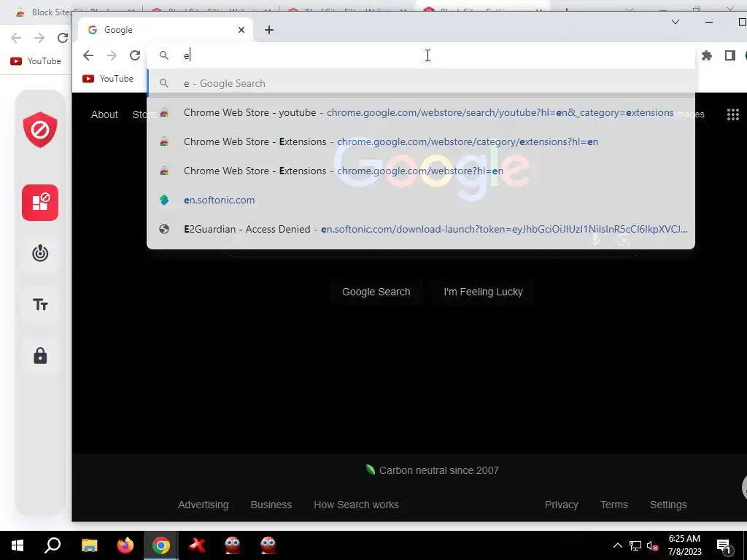This screenshot has height=560, width=747.
Task: Select the Google tab
Action: click(x=165, y=30)
